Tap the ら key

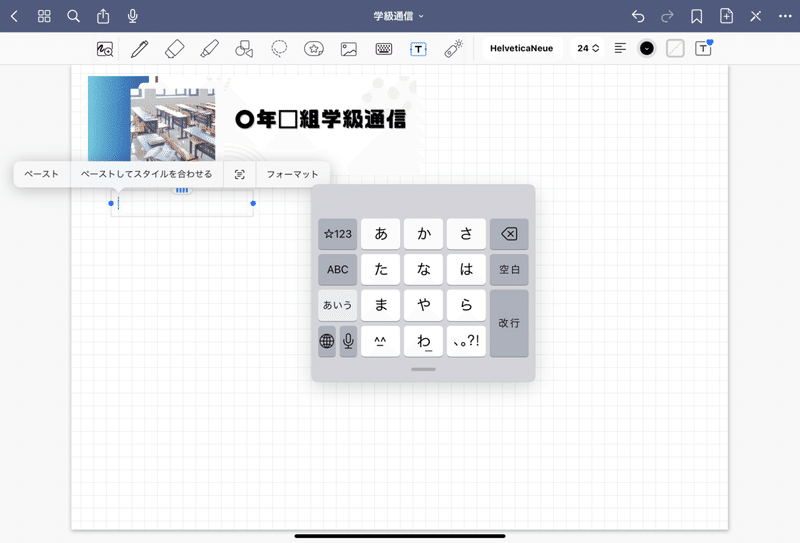pos(466,305)
